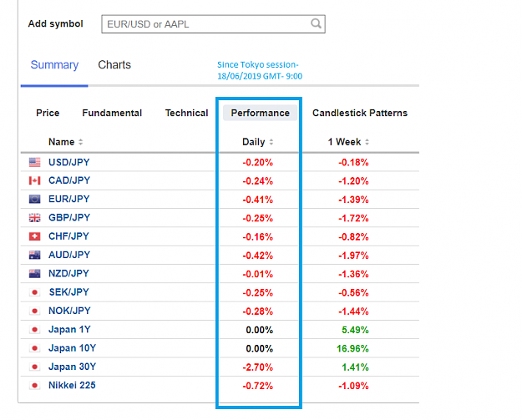Open the Nikkei 225 index link
Screen dimensions: 522x420
coord(72,386)
